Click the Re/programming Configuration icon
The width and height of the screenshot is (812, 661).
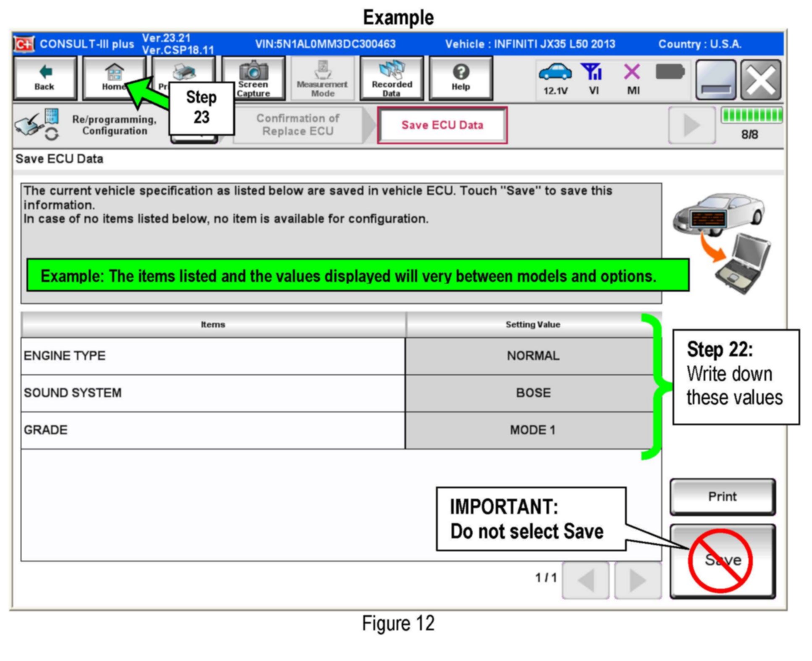(x=37, y=125)
